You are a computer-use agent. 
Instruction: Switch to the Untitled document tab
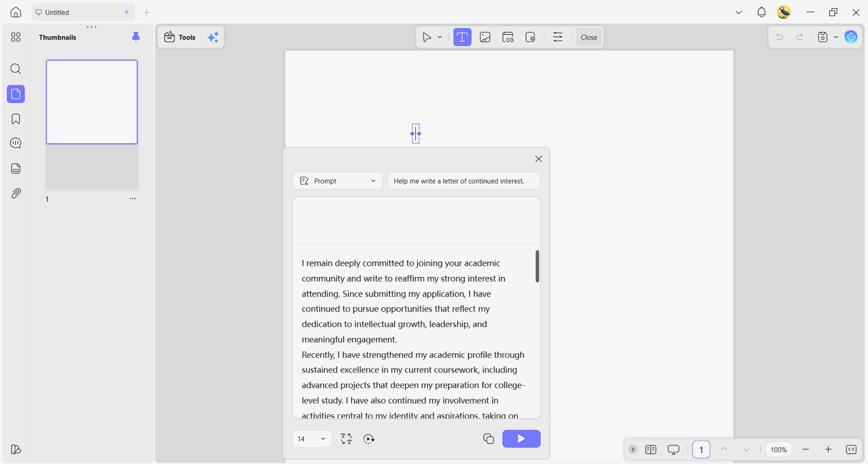(83, 12)
